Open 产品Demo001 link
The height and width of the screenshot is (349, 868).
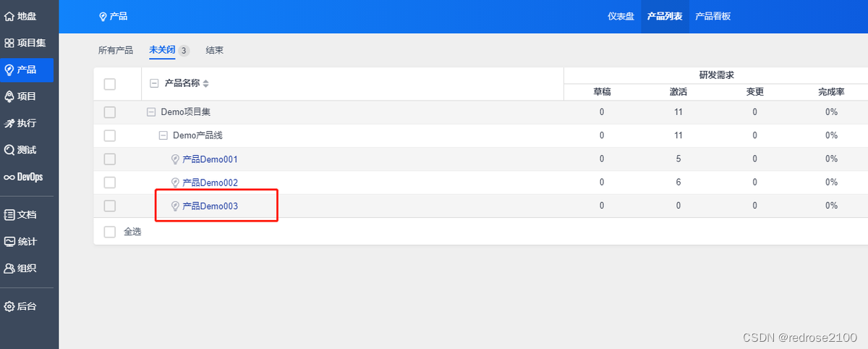coord(210,159)
